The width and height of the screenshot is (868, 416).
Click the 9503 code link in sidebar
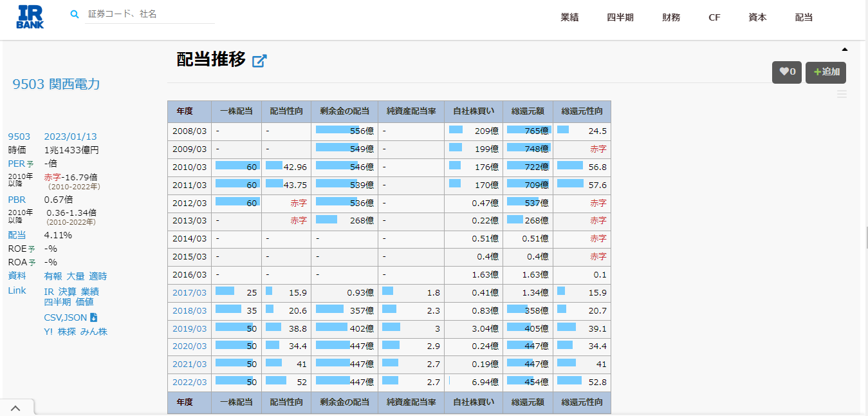(x=19, y=137)
